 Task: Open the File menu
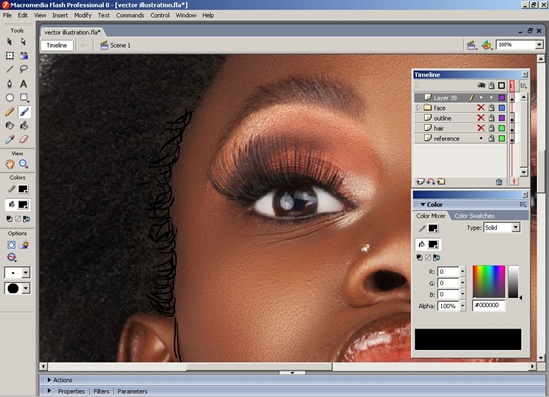tap(7, 15)
